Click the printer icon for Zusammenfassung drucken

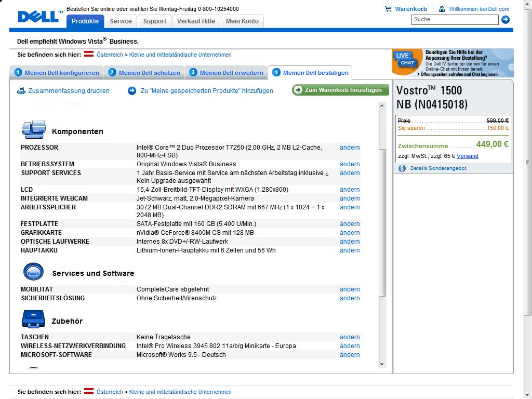21,90
